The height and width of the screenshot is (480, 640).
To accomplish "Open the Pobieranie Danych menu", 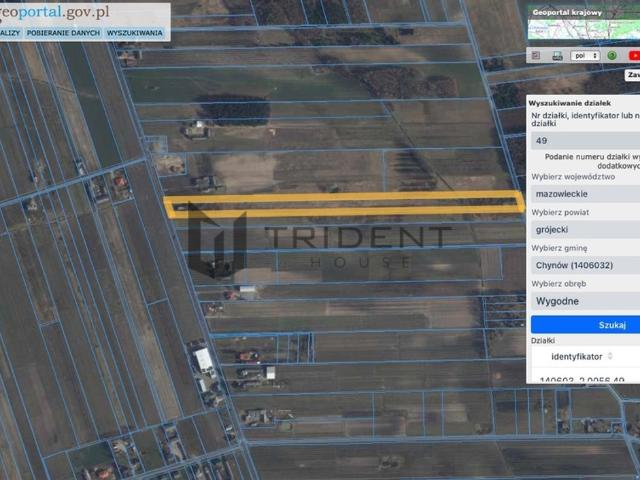I will [61, 33].
